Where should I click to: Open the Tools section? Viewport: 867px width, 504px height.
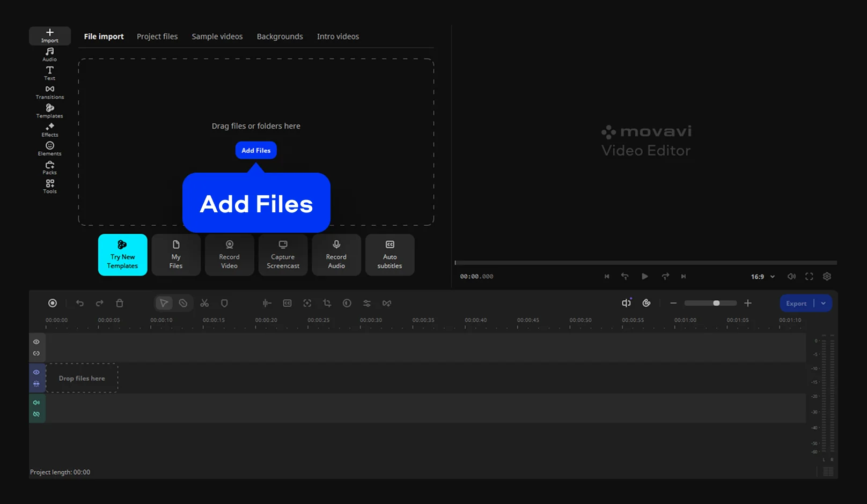pos(50,187)
